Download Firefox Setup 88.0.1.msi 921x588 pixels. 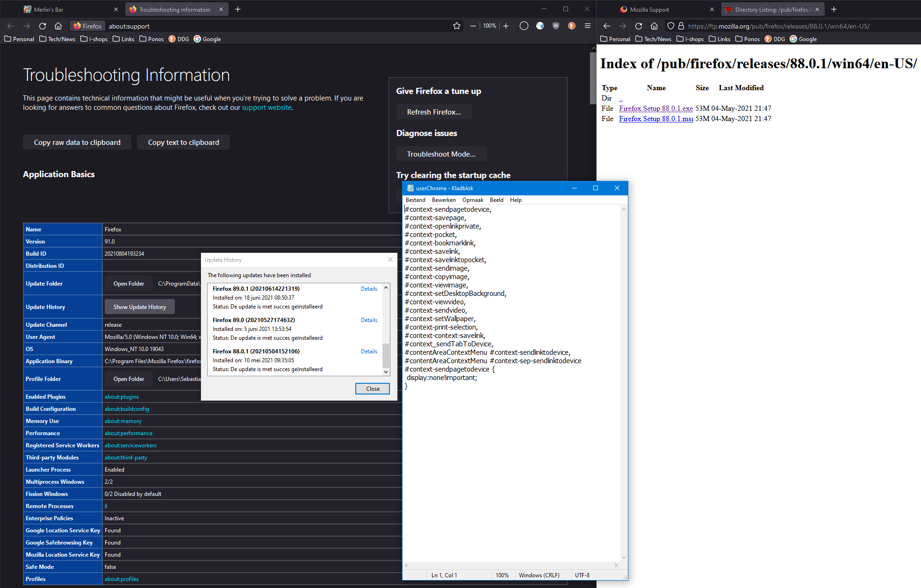pyautogui.click(x=656, y=119)
